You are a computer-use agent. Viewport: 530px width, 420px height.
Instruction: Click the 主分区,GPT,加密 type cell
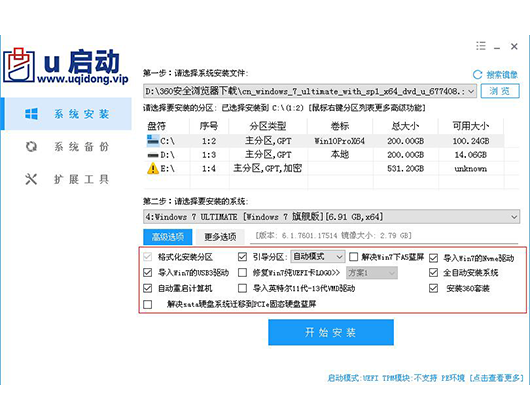[268, 168]
